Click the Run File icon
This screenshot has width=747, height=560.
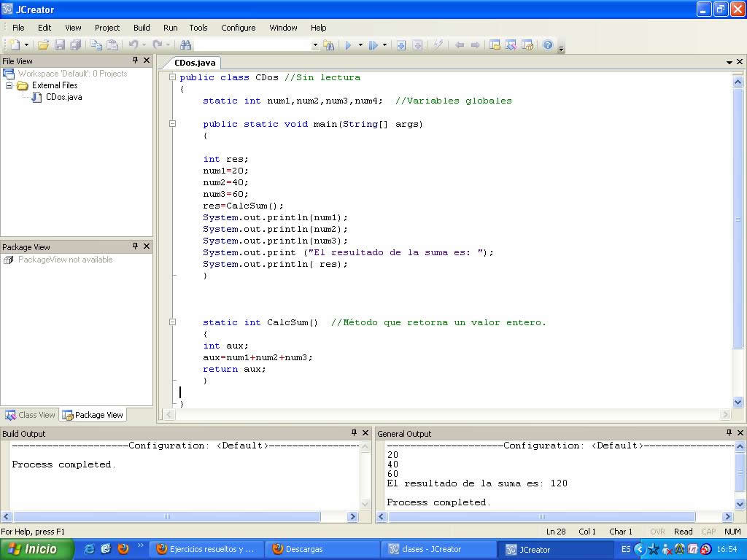coord(373,45)
